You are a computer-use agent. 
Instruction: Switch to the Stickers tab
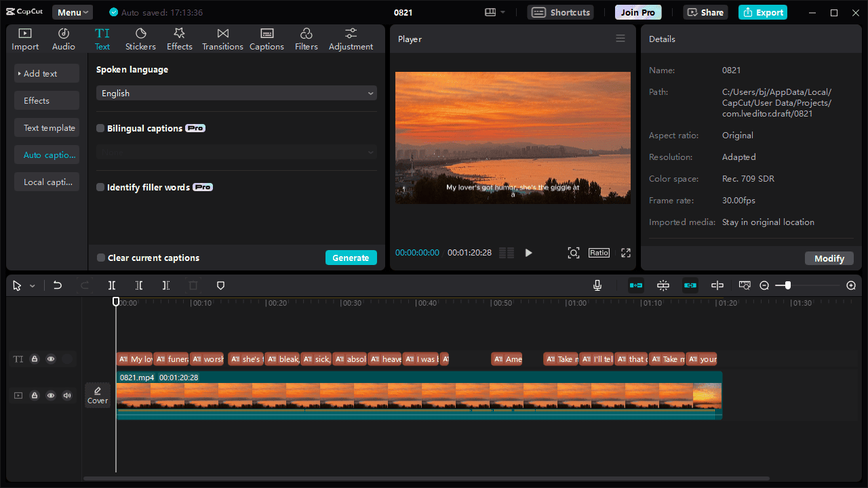click(x=140, y=39)
